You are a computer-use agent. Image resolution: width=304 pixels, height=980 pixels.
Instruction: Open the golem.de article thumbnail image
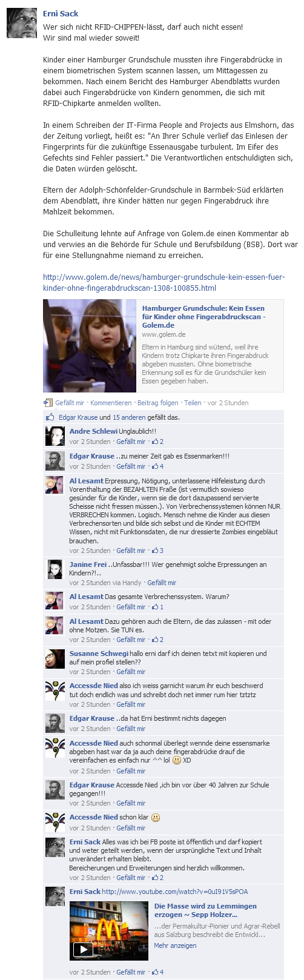90,346
